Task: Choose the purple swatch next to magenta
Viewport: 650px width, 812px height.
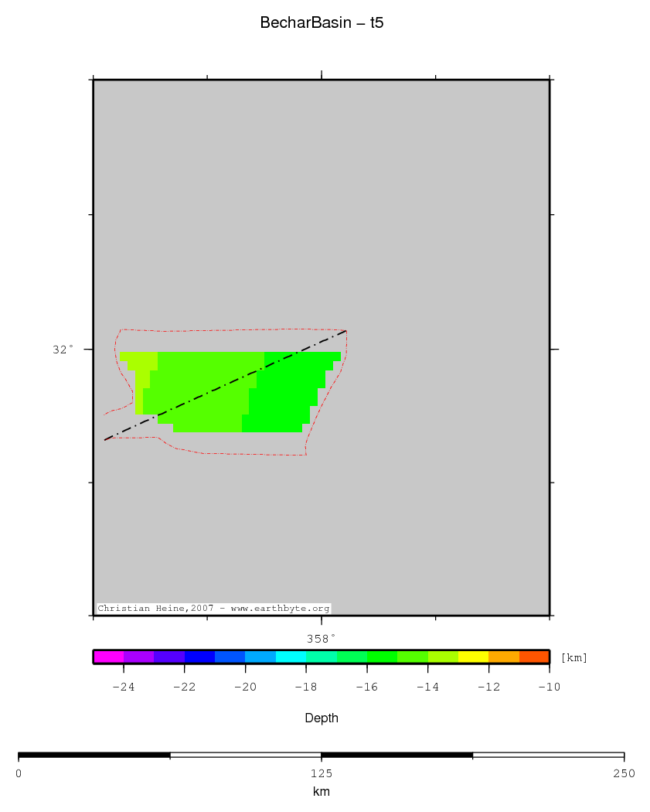Action: pos(139,657)
